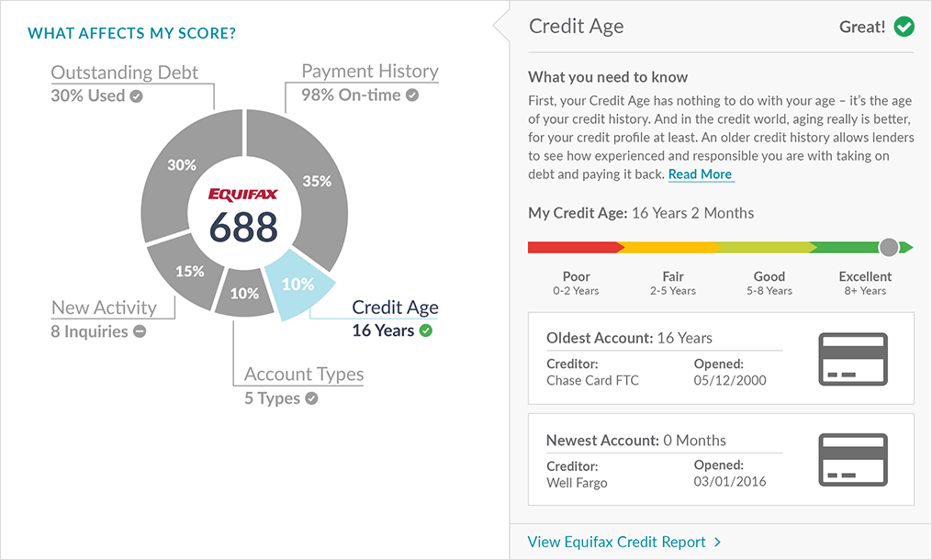Click the chevron after View Equifax Credit Report
Screen dimensions: 932x560
click(718, 542)
